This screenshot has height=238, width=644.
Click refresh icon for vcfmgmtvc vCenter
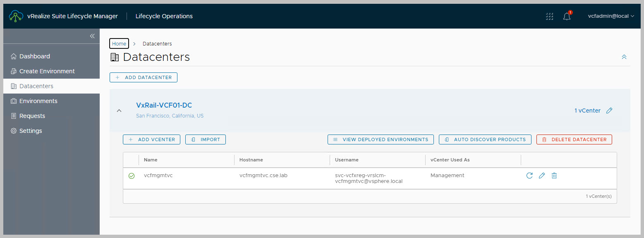529,175
